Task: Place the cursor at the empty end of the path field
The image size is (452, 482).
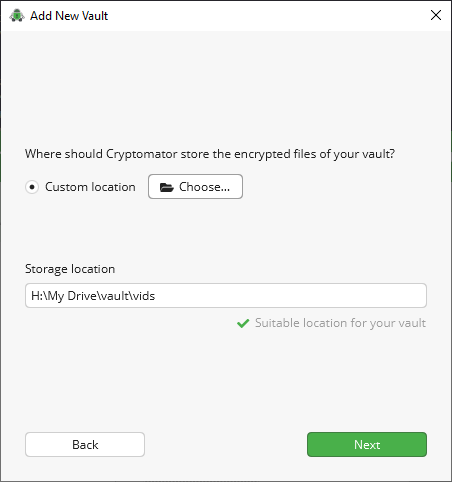Action: tap(290, 296)
